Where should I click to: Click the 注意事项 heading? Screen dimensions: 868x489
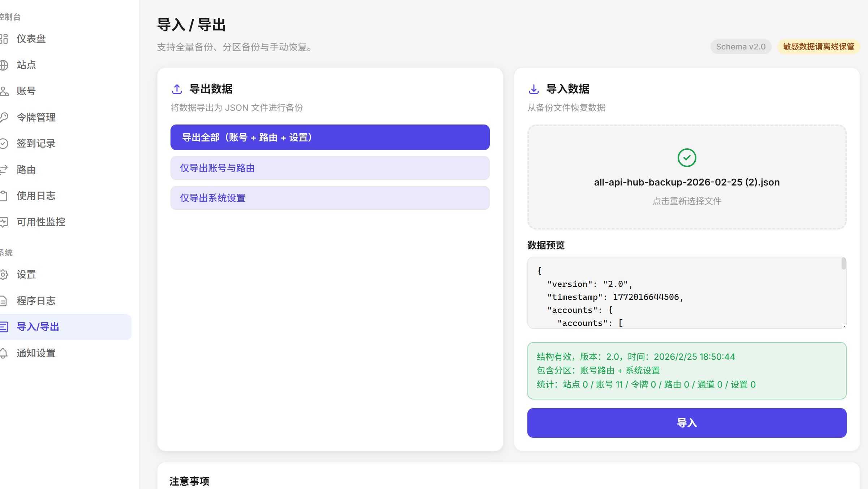pos(189,481)
